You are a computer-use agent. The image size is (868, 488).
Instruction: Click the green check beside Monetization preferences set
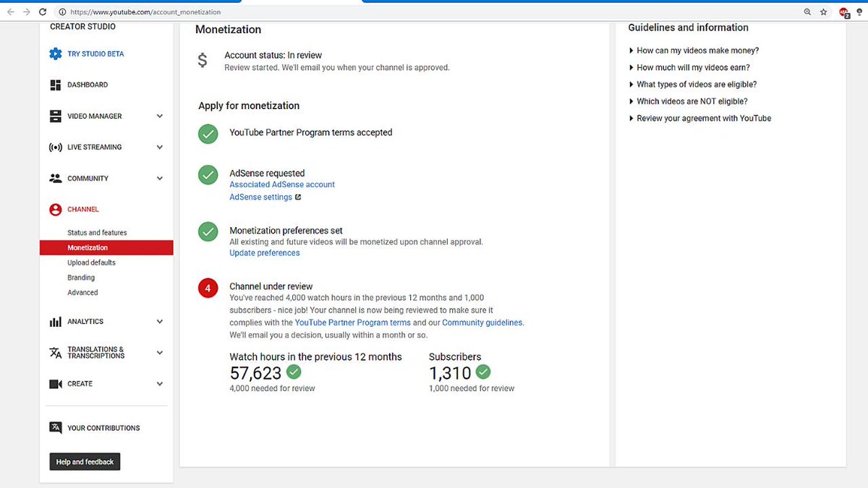pyautogui.click(x=208, y=231)
